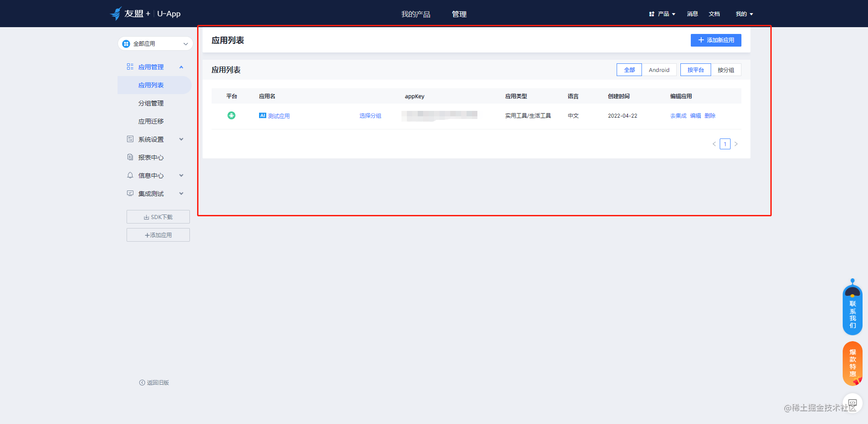
Task: Click 选择分组 for 测试应用
Action: [x=370, y=116]
